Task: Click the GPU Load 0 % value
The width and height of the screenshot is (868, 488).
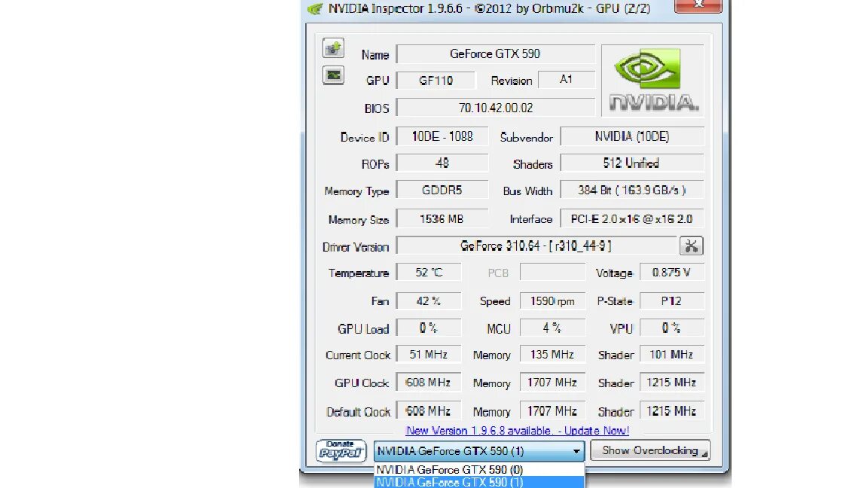Action: (429, 328)
